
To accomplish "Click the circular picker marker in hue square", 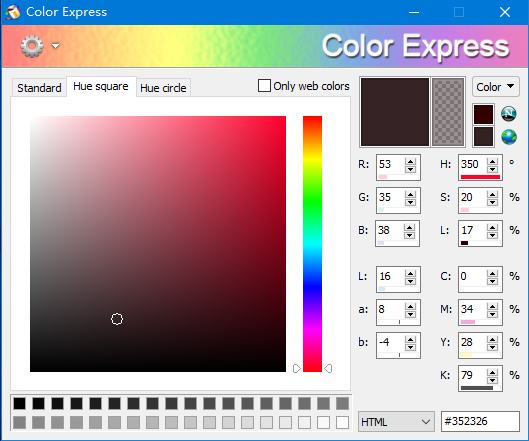I will (x=117, y=319).
